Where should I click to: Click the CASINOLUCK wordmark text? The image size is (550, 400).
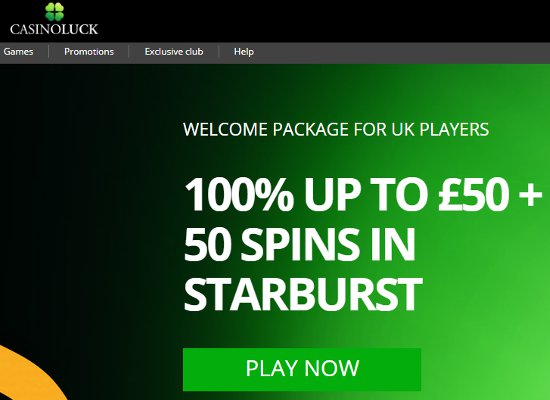54,29
